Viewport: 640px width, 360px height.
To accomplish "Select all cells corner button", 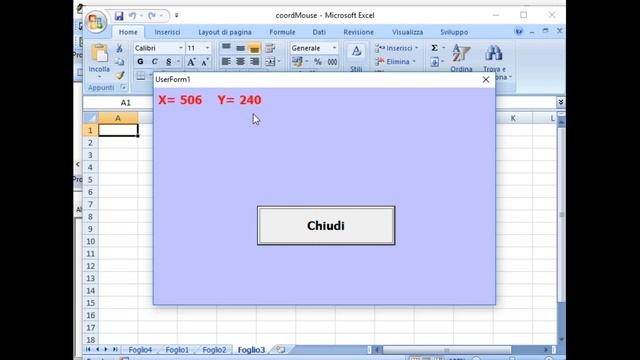I will (x=90, y=118).
